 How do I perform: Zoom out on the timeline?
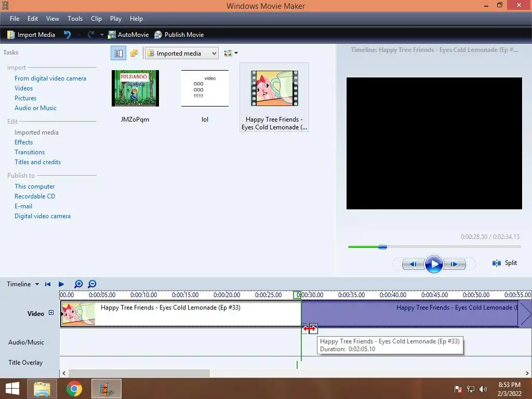(x=92, y=284)
